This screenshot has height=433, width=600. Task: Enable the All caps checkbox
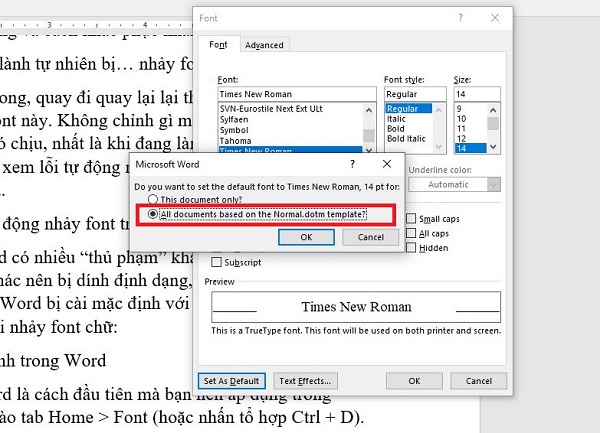point(411,233)
